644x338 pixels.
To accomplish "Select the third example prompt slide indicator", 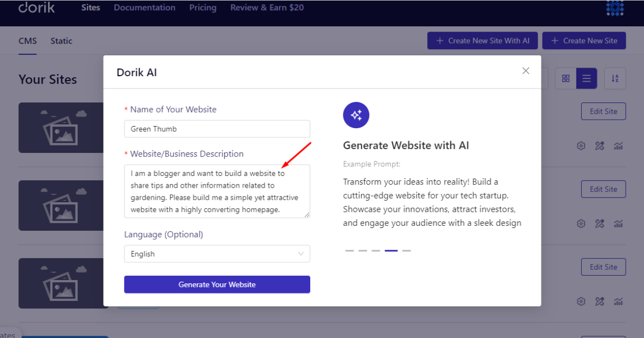I will pyautogui.click(x=376, y=251).
